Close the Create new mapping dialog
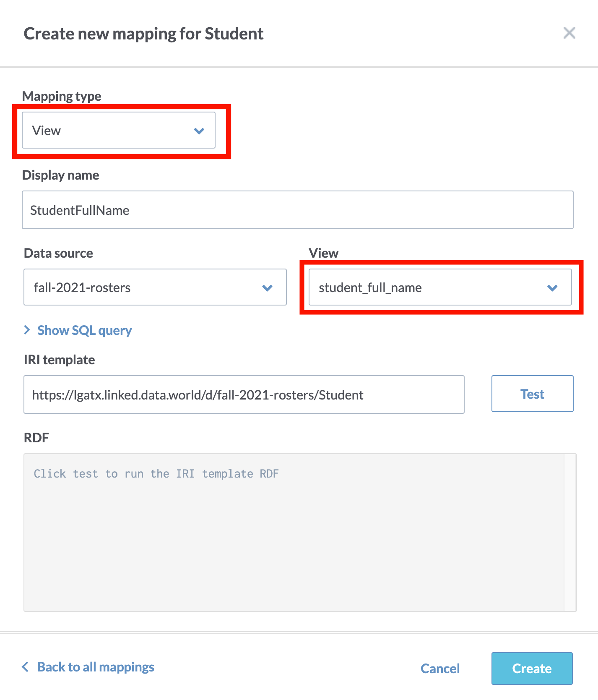 pos(569,33)
